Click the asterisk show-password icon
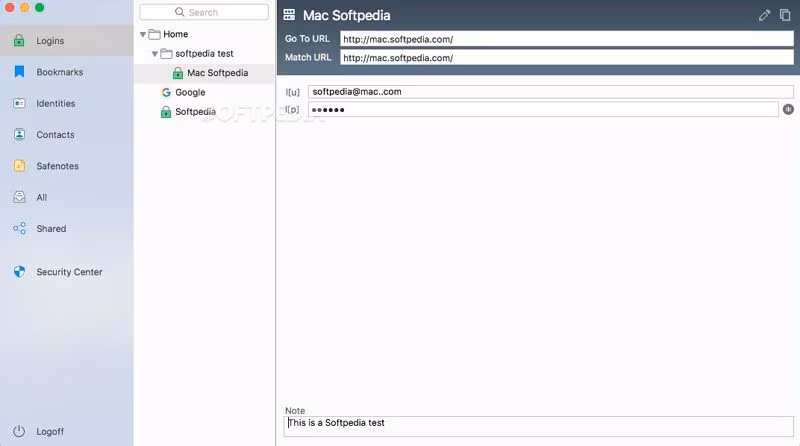800x446 pixels. pos(788,109)
